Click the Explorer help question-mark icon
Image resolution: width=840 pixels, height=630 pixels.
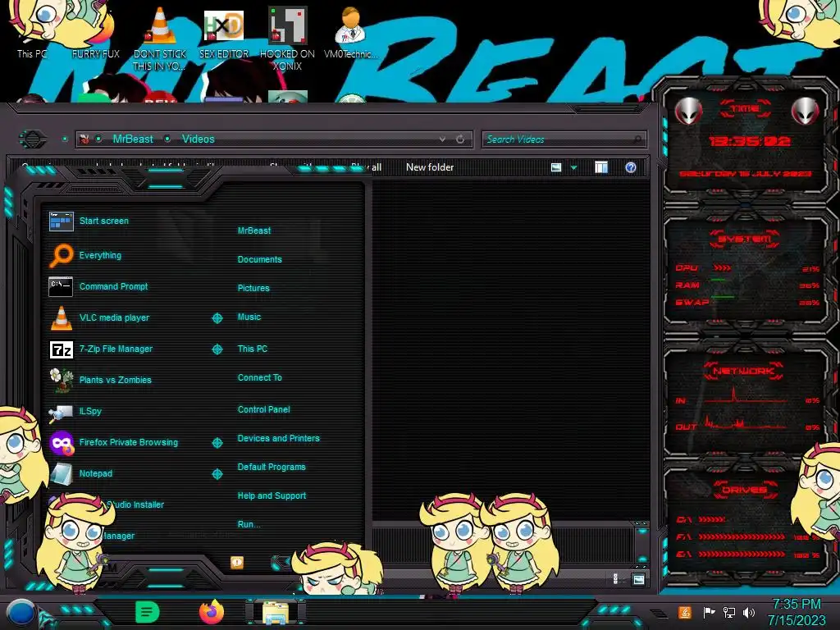631,167
